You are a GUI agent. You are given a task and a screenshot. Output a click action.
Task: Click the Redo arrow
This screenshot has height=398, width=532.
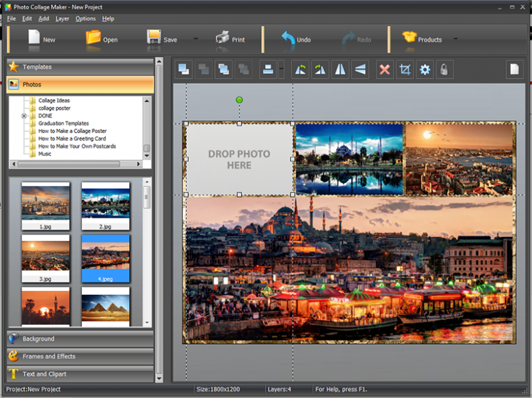click(348, 39)
